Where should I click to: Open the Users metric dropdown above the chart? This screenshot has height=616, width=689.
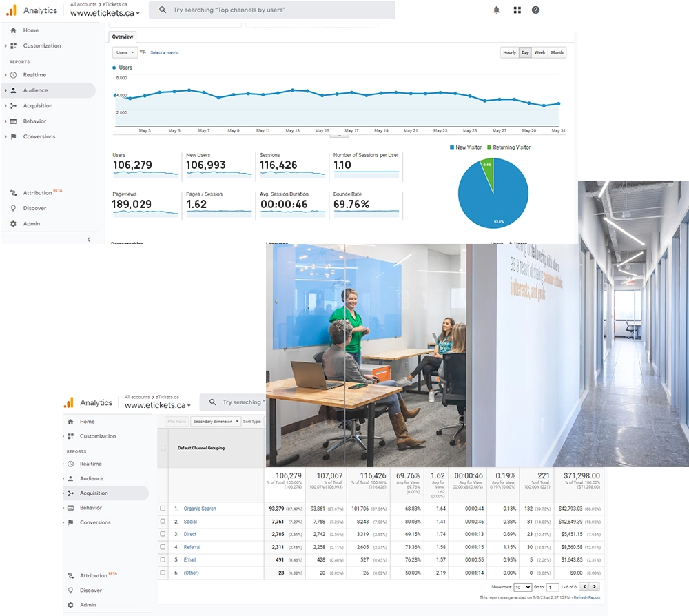pyautogui.click(x=125, y=53)
